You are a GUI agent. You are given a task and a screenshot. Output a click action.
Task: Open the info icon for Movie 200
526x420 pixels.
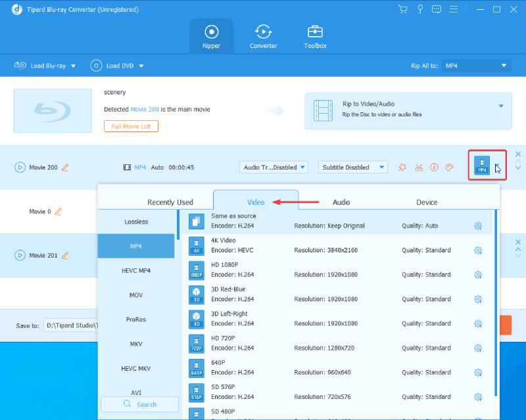click(434, 167)
